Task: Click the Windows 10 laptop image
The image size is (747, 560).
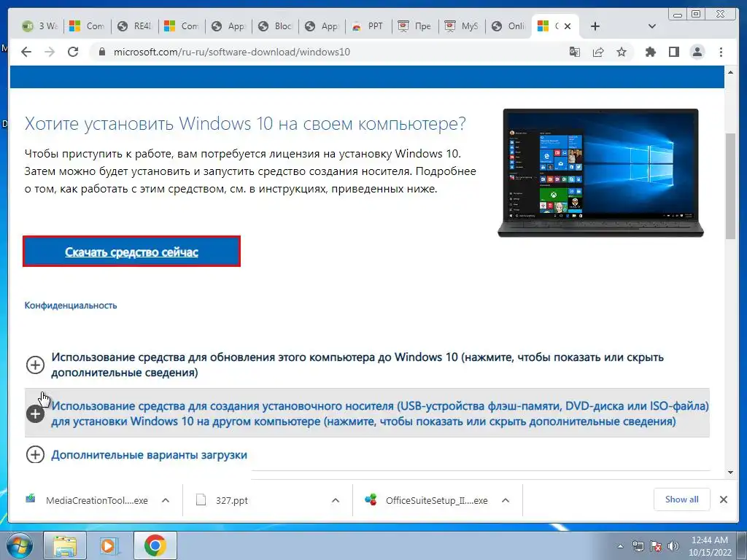Action: click(600, 172)
